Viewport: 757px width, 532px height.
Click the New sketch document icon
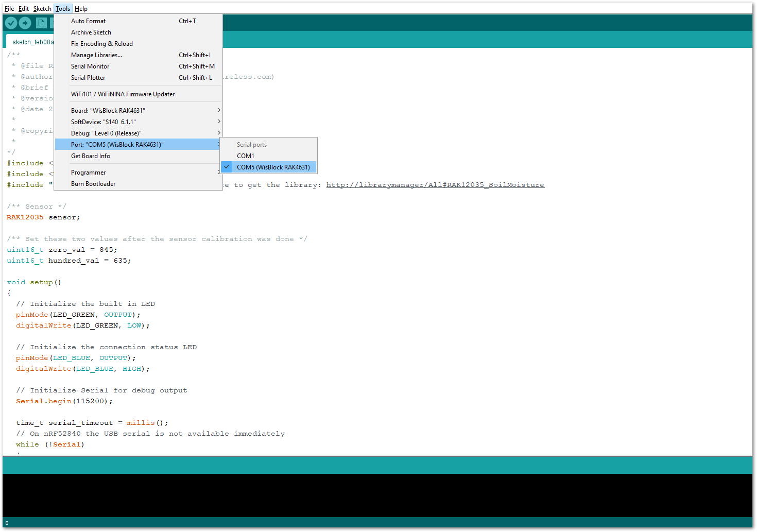pos(41,23)
